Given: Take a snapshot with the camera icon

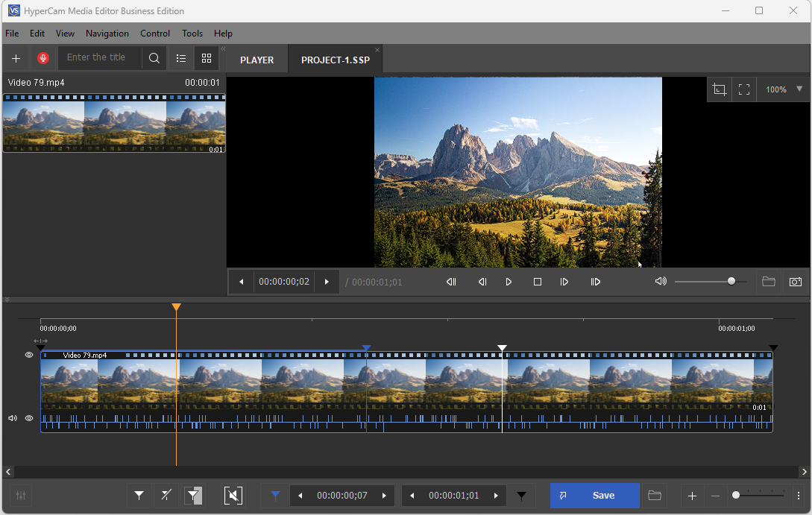Looking at the screenshot, I should click(x=796, y=282).
